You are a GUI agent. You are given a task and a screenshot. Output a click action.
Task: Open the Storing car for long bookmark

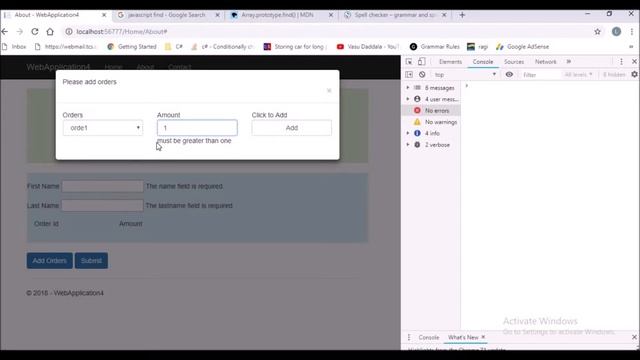click(x=296, y=47)
